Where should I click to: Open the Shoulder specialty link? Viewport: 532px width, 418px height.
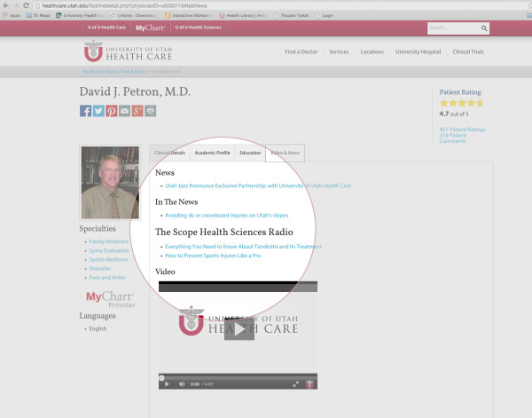pyautogui.click(x=100, y=269)
